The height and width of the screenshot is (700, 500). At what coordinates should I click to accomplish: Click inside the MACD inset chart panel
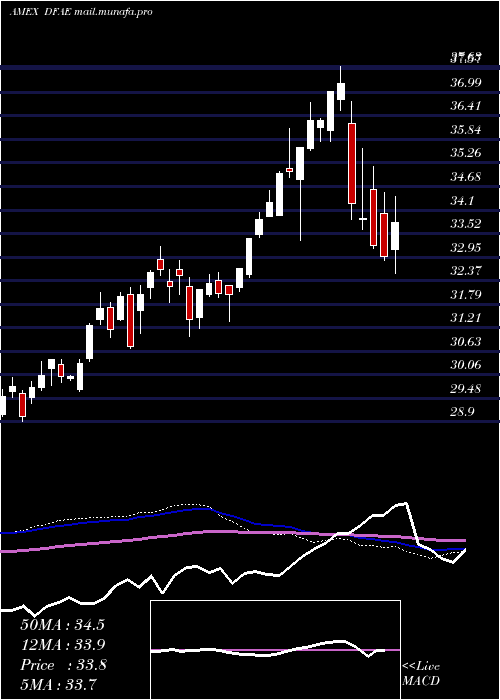coord(275,650)
